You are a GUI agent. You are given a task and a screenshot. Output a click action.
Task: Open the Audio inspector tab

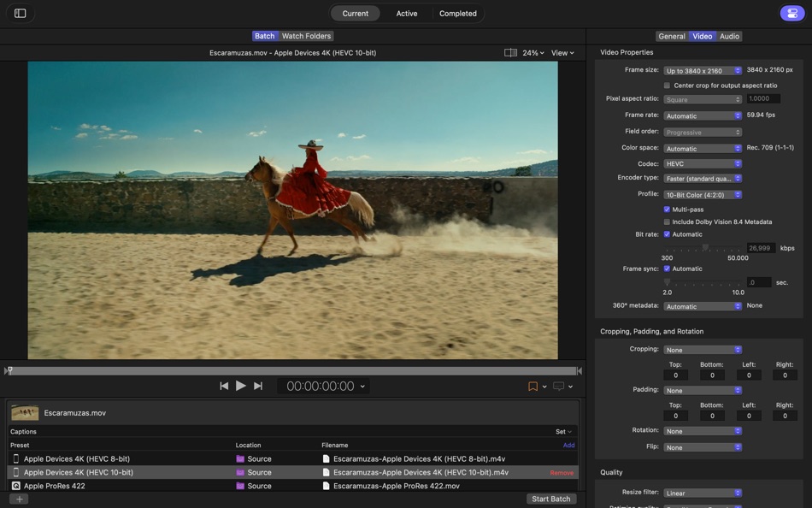coord(729,36)
